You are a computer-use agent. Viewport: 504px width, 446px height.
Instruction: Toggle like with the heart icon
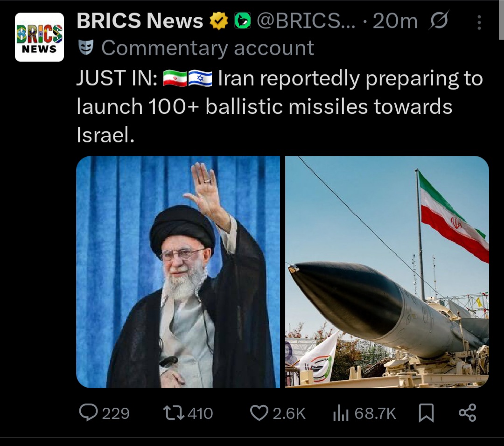point(259,413)
